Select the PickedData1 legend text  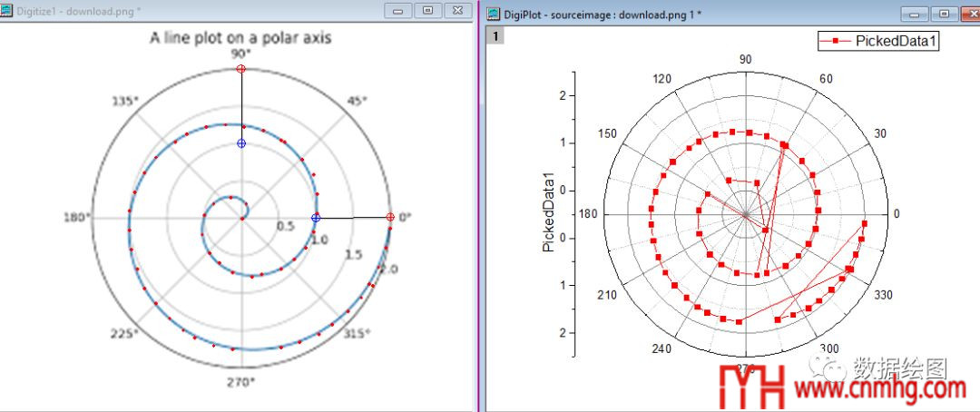tap(896, 41)
